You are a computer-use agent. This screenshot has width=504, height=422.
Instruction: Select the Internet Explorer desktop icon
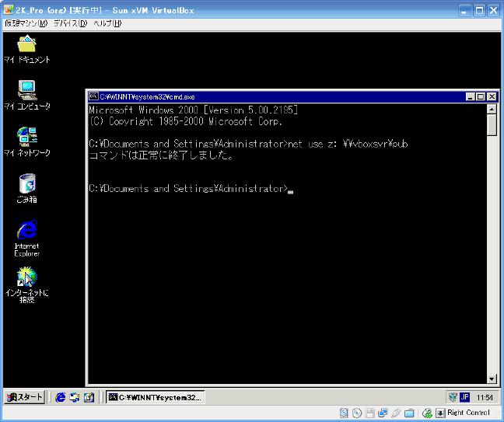coord(27,239)
